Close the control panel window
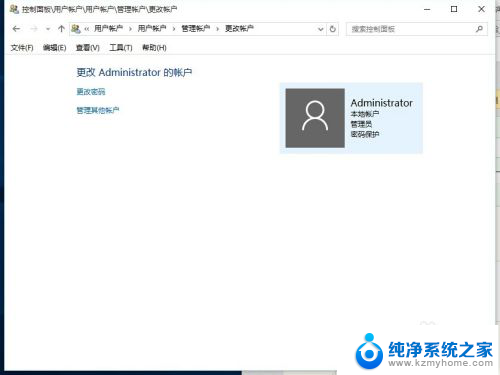The image size is (500, 375). (481, 9)
